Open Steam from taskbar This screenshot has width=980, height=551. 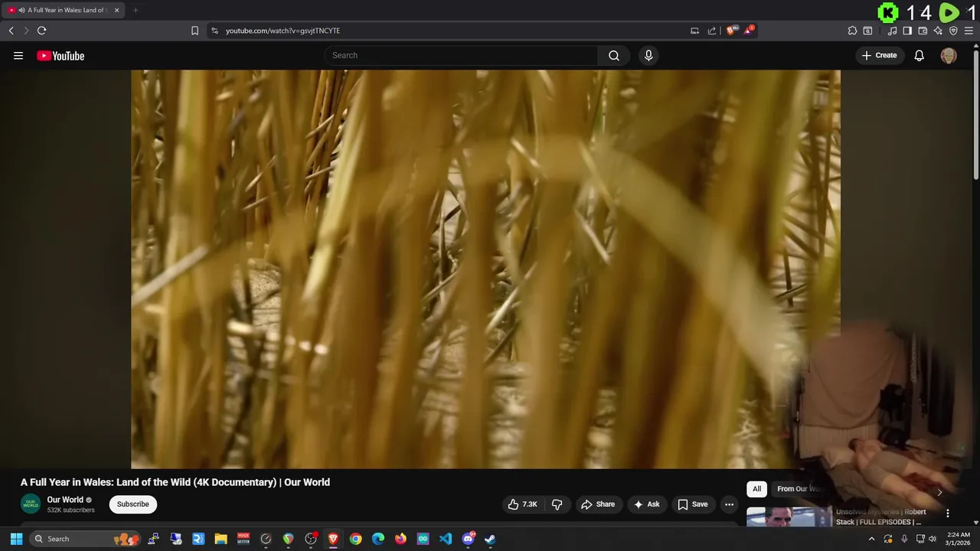pyautogui.click(x=490, y=539)
